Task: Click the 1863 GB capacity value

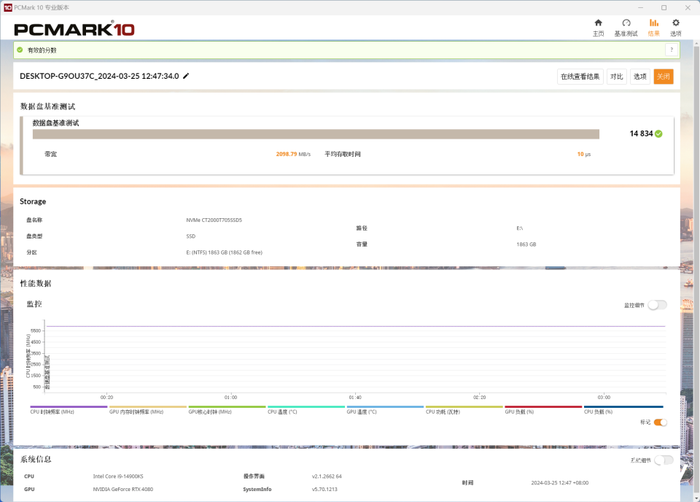Action: click(x=526, y=244)
